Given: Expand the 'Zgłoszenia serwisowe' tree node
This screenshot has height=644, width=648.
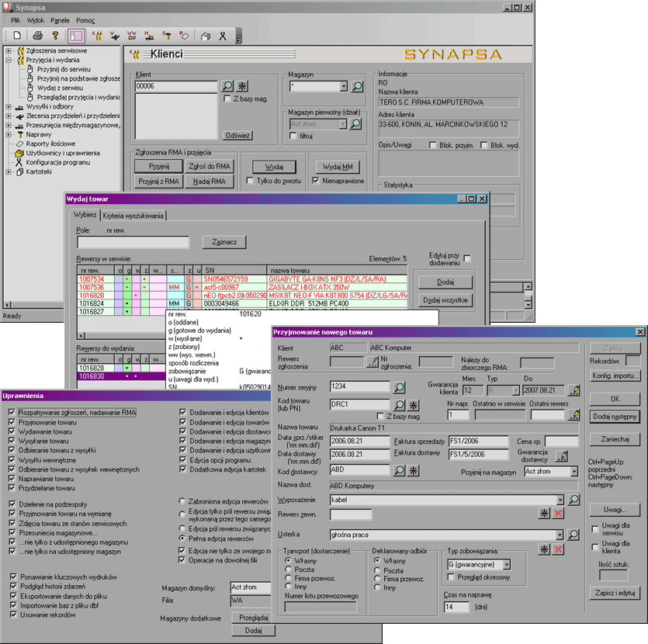Looking at the screenshot, I should pos(9,50).
